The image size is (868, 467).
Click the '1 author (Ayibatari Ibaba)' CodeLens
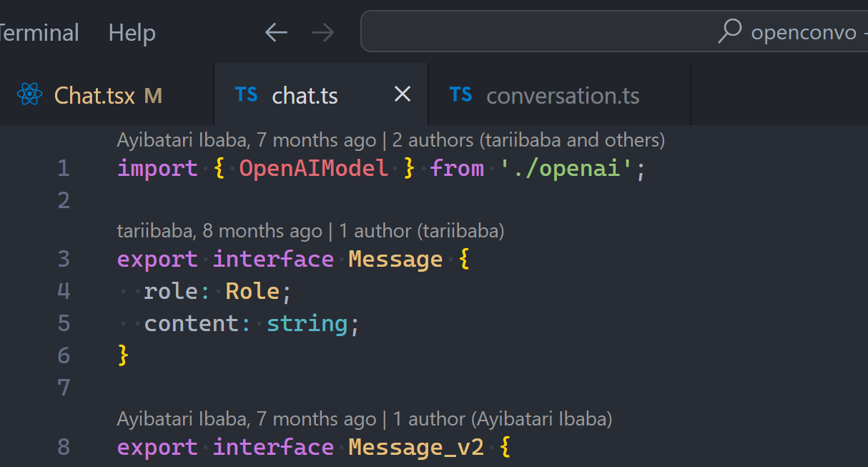[502, 418]
